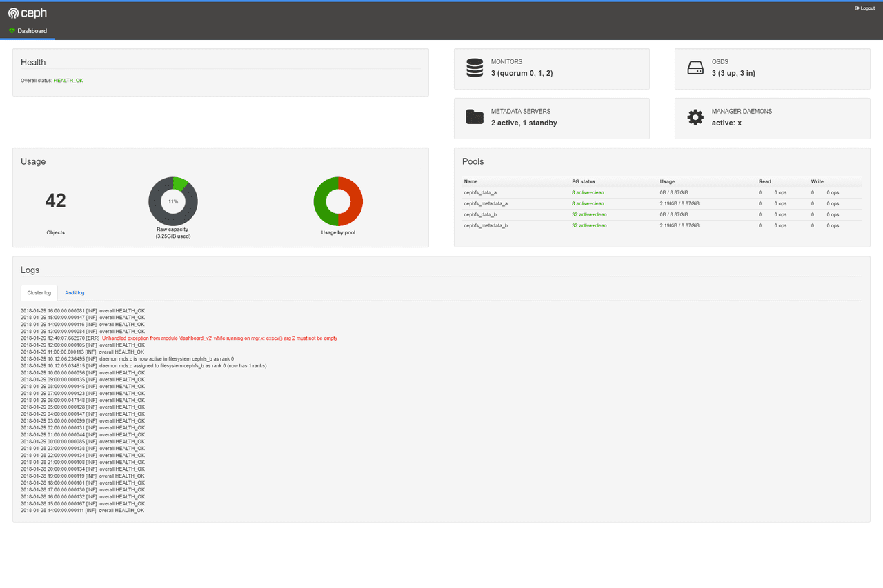Click the Manager Daemons gear icon
The image size is (883, 588).
coord(695,117)
